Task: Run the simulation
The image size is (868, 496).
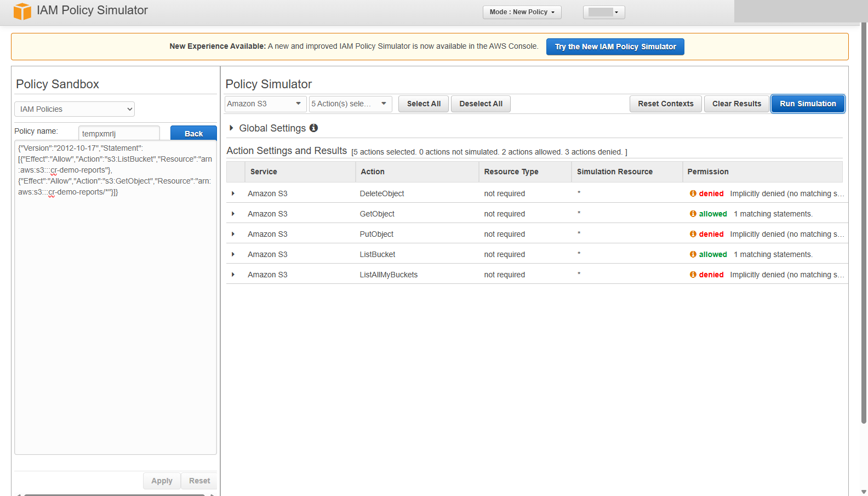Action: 808,104
